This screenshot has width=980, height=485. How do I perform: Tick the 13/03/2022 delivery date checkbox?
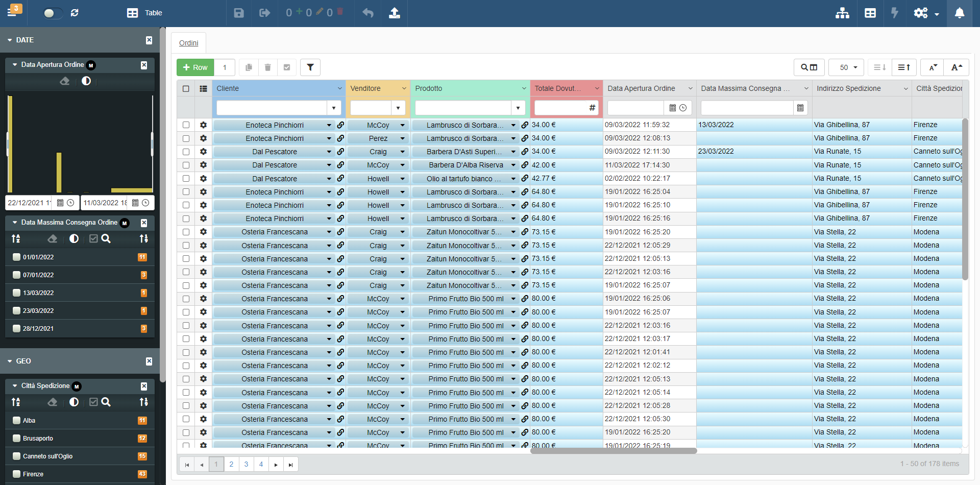coord(17,293)
